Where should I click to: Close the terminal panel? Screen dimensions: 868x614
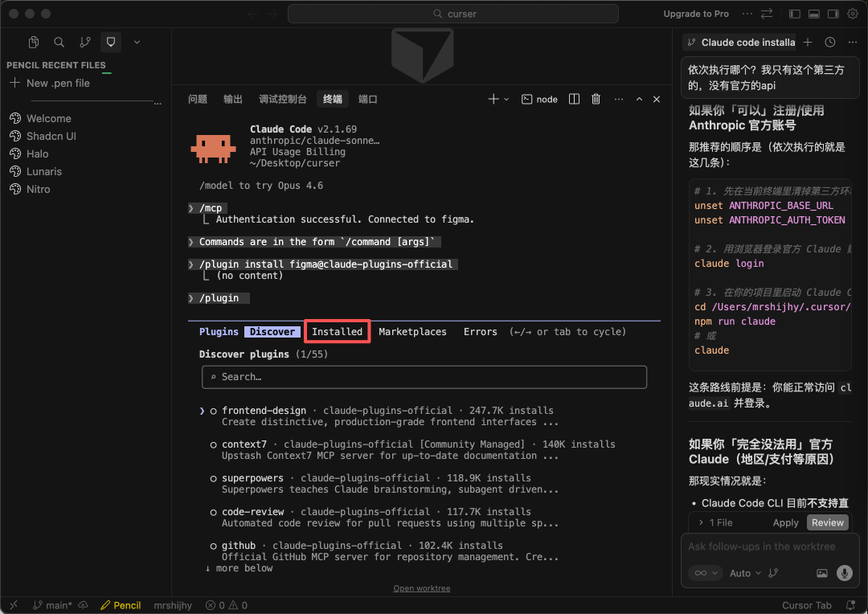(657, 99)
